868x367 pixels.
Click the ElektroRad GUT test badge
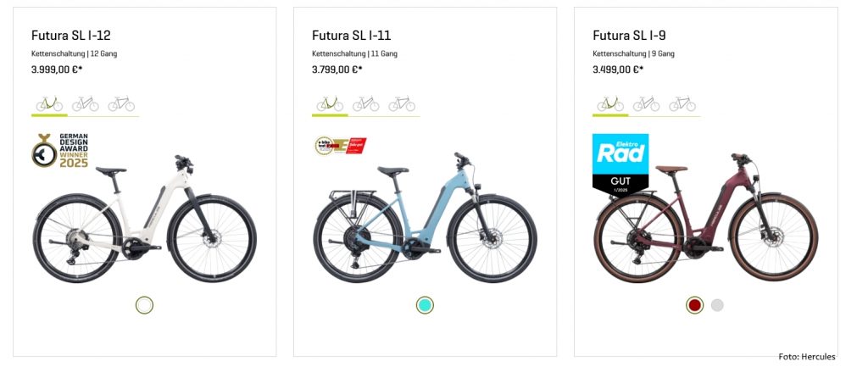point(620,163)
